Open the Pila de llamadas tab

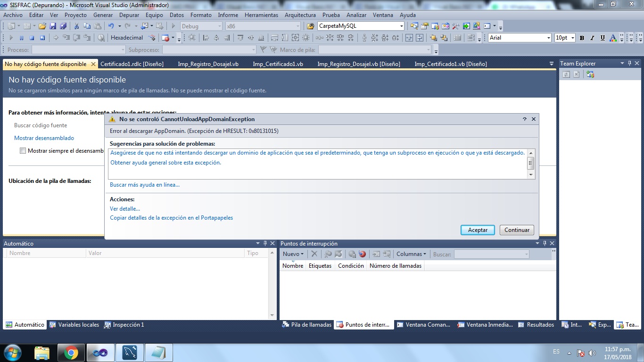pyautogui.click(x=306, y=325)
